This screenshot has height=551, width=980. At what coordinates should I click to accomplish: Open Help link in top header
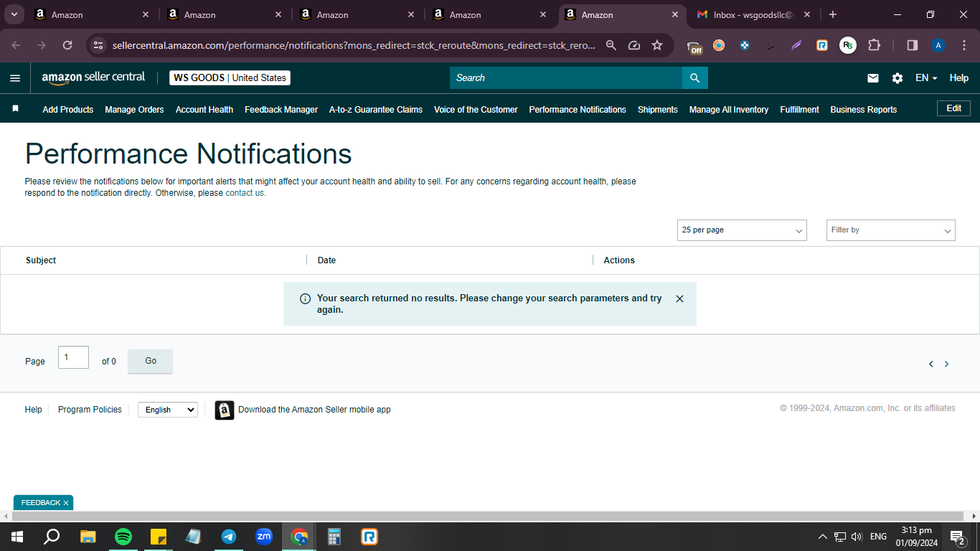point(959,78)
